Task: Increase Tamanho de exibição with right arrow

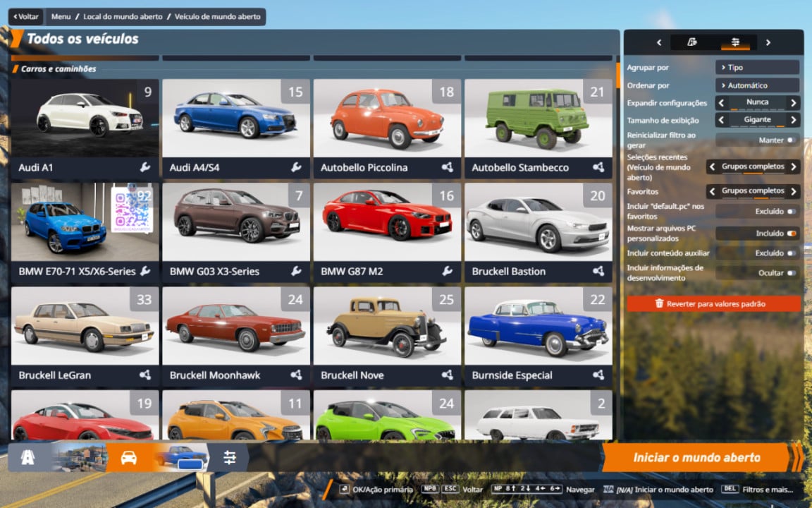Action: pos(794,120)
